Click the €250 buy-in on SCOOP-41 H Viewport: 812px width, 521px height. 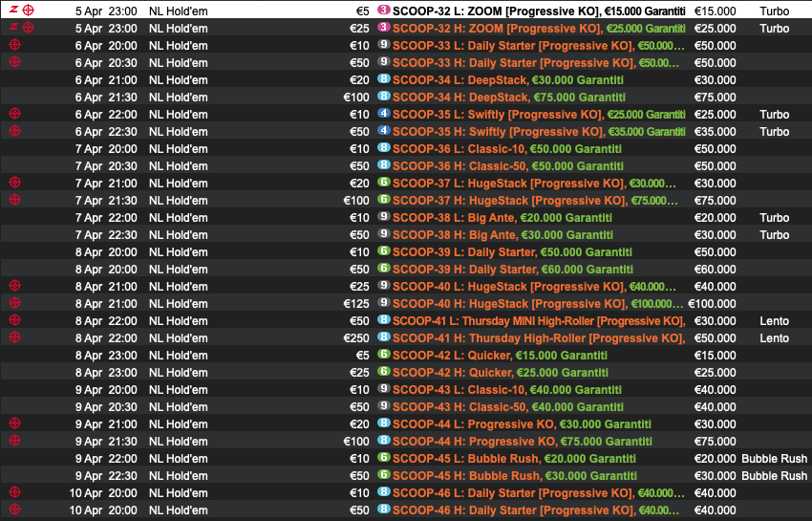356,338
